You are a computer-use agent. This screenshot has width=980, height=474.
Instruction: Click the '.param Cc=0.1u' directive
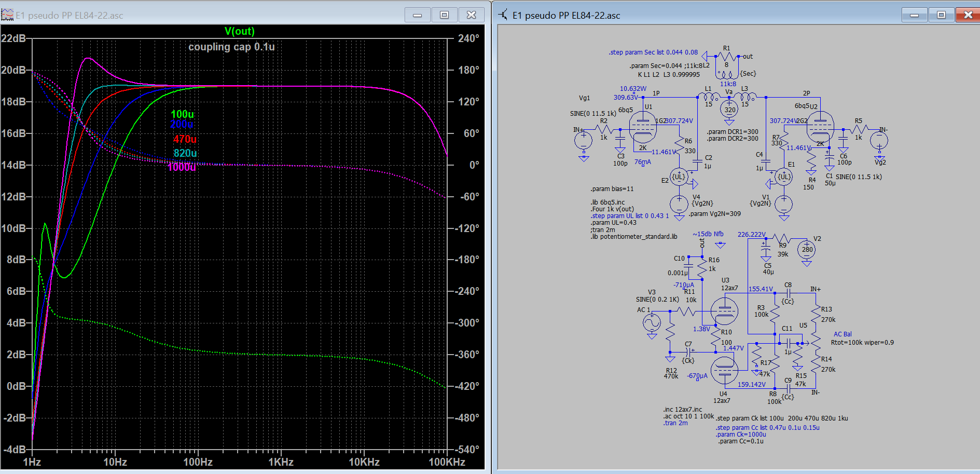[741, 441]
